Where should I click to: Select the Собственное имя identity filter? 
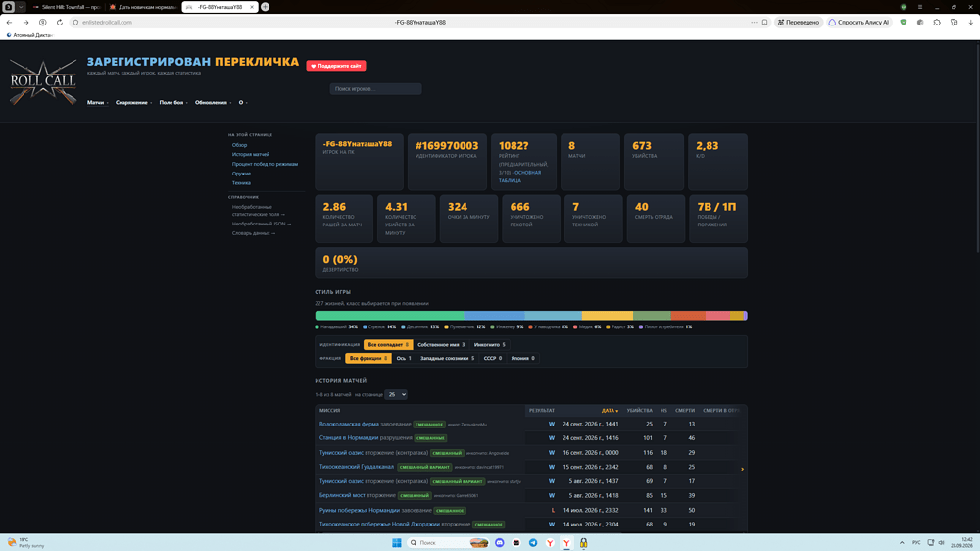(441, 344)
